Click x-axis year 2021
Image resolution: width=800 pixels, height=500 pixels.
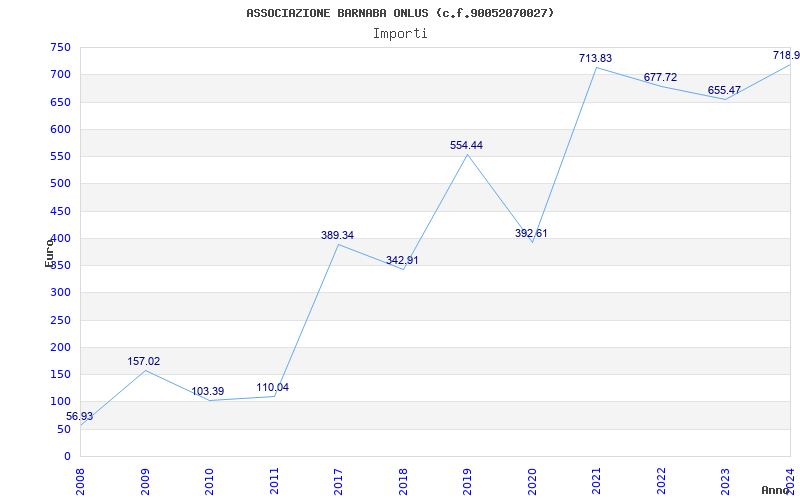point(597,482)
